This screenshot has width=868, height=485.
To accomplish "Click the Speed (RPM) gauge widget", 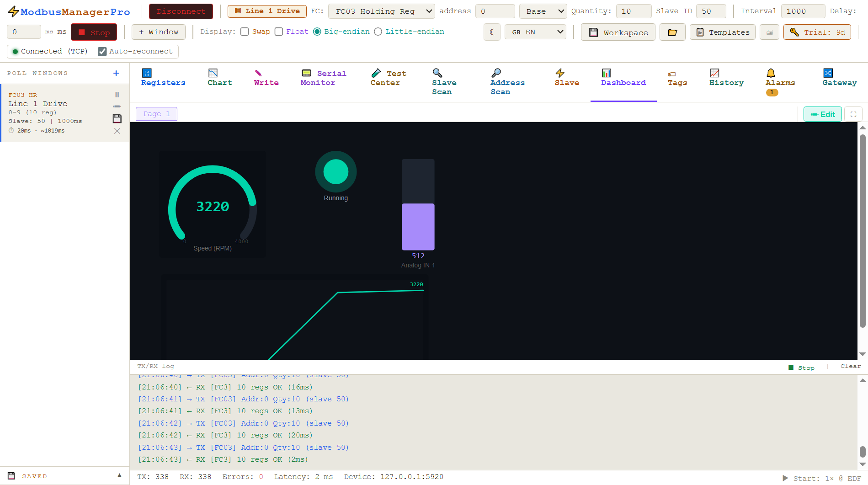I will 213,205.
